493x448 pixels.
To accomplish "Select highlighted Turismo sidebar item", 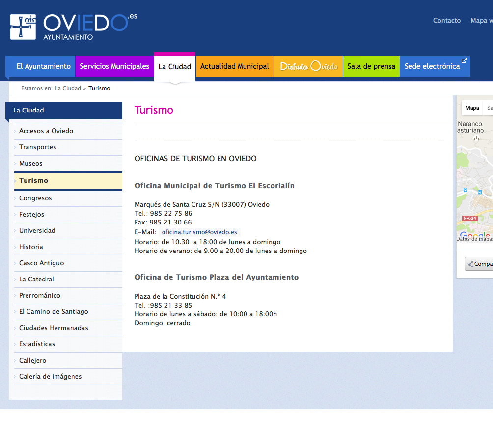I will (x=68, y=181).
